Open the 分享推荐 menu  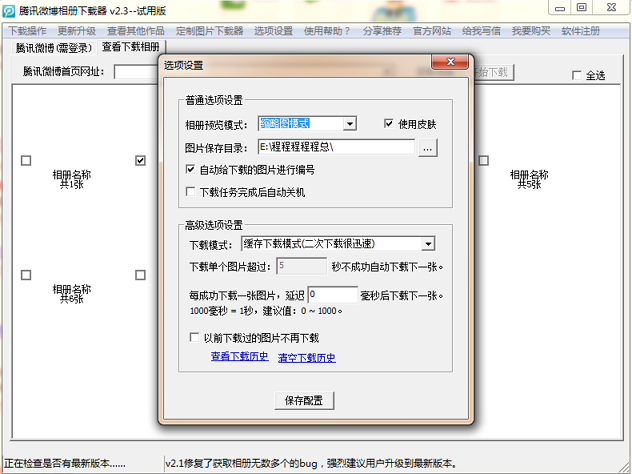point(382,31)
